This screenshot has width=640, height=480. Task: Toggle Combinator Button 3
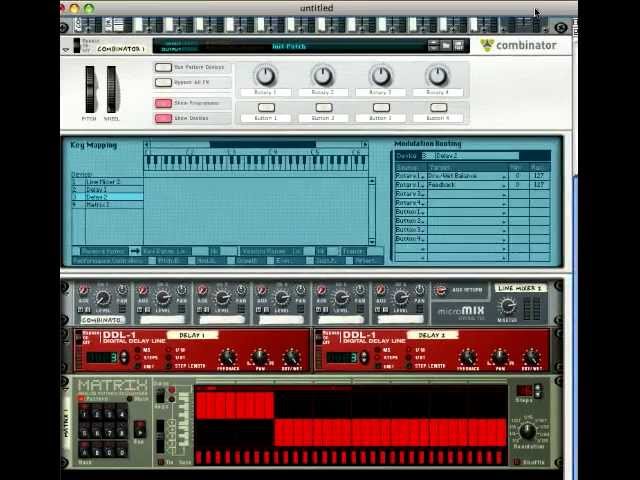381,107
